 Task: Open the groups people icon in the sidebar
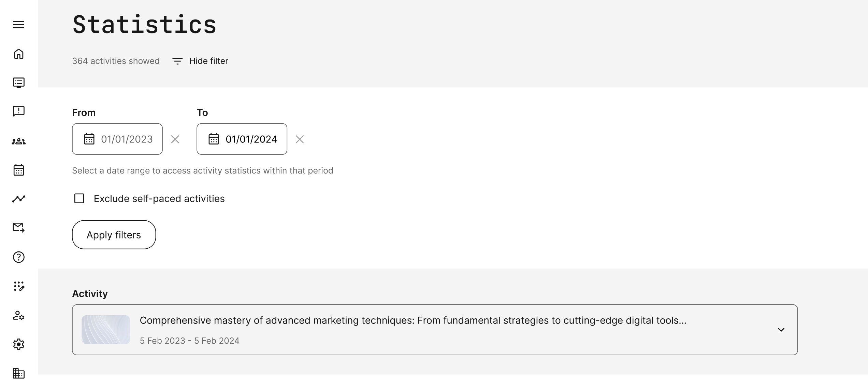coord(19,141)
